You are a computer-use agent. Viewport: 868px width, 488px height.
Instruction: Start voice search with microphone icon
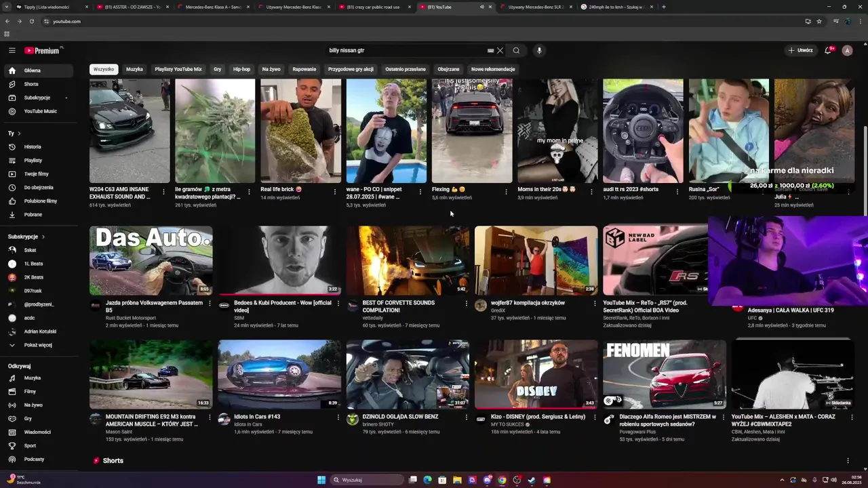pyautogui.click(x=539, y=50)
